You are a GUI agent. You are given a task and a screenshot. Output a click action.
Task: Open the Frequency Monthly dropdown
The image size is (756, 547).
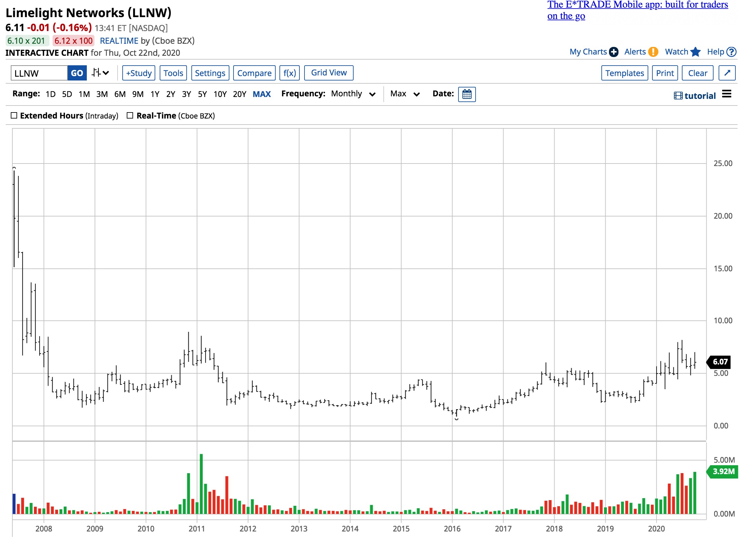(353, 94)
